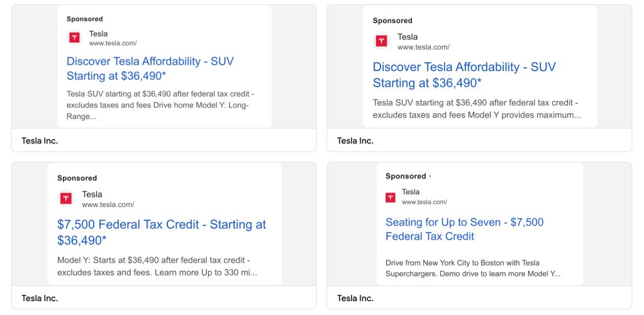The image size is (644, 315).
Task: Click the Tesla logo in bottom-right ad
Action: (x=391, y=197)
